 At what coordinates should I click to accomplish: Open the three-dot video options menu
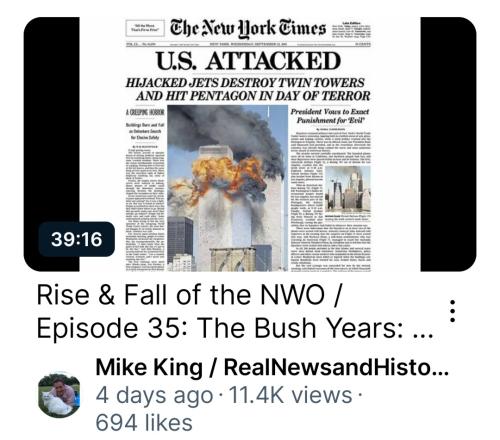(452, 311)
